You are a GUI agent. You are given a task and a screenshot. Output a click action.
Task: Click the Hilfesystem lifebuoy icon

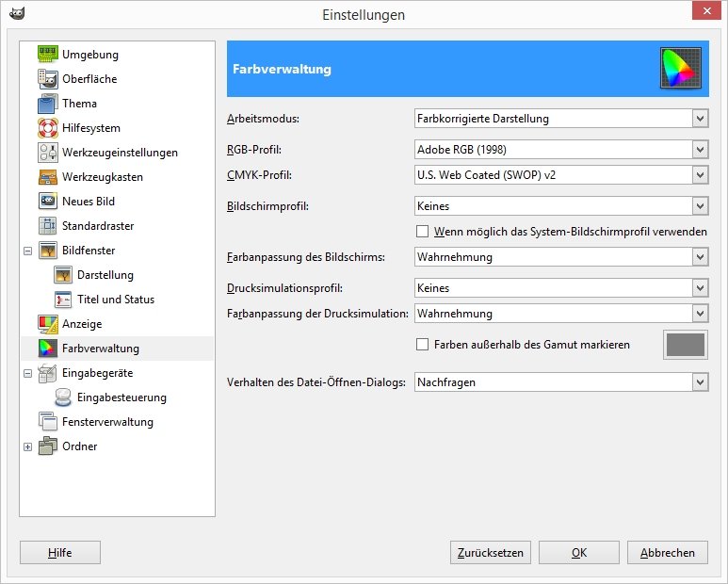coord(48,128)
